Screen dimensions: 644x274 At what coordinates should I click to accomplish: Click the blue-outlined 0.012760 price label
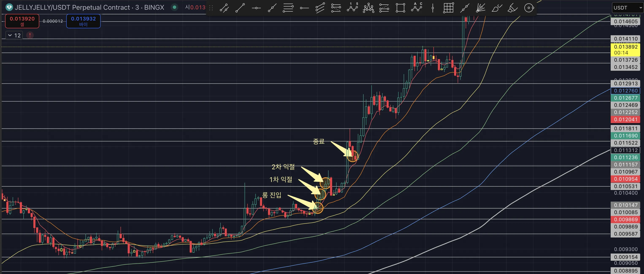[x=625, y=91]
